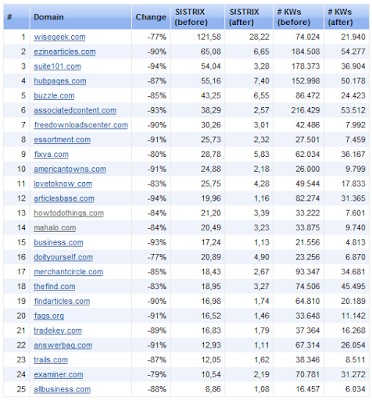The width and height of the screenshot is (372, 400).
Task: Select the 184.508 keywords before value
Action: pos(306,52)
